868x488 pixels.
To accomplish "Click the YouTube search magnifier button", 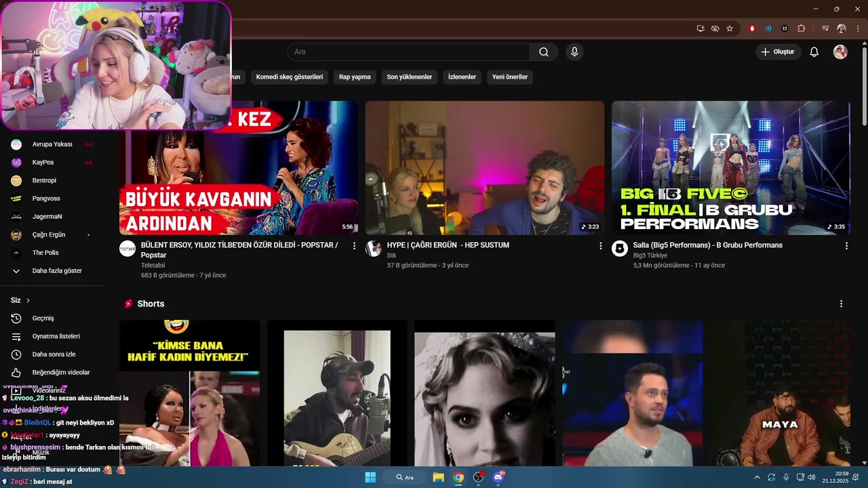I will (544, 52).
